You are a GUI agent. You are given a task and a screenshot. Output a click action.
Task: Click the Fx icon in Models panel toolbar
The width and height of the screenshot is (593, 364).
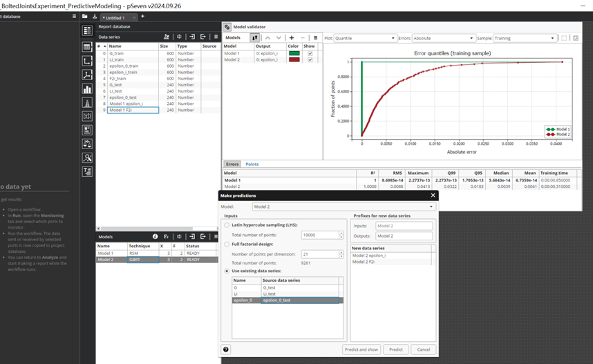coord(166,237)
